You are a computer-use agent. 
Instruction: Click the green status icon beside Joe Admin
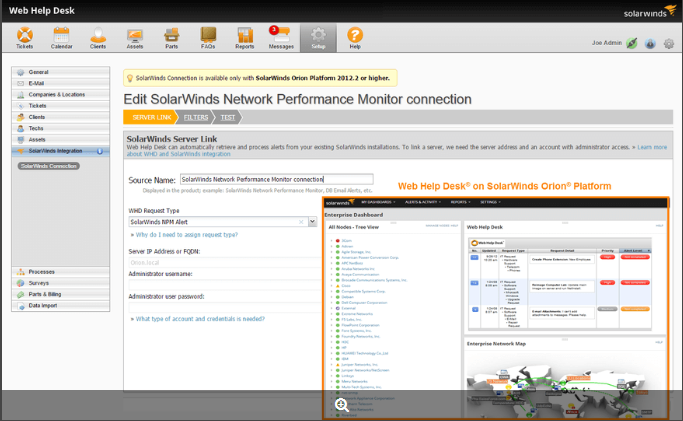point(632,43)
